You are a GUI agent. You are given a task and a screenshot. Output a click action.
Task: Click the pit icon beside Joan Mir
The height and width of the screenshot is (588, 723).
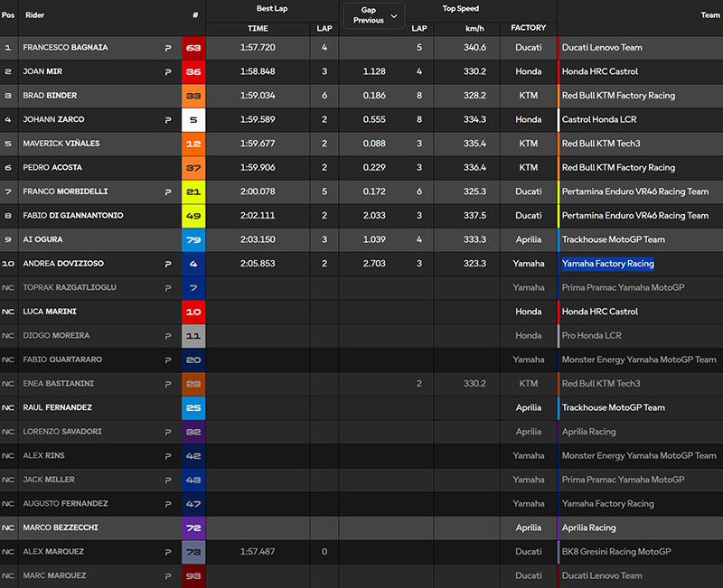coord(168,71)
